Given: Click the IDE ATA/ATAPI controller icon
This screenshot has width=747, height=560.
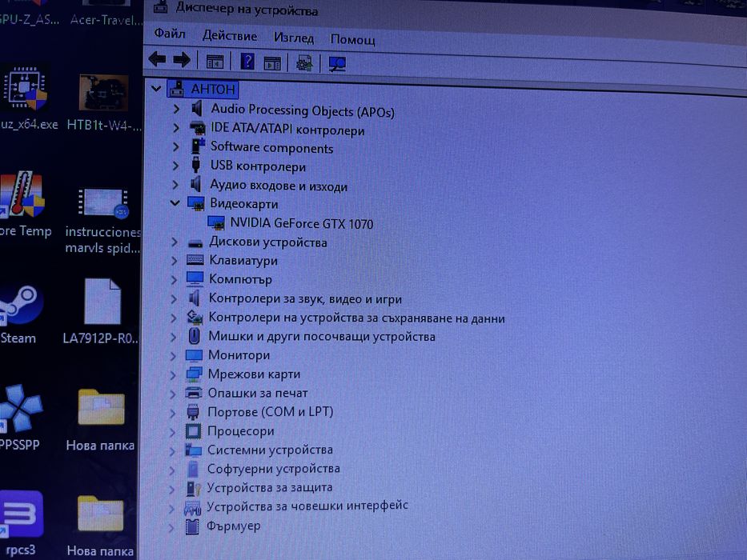Looking at the screenshot, I should pos(197,128).
